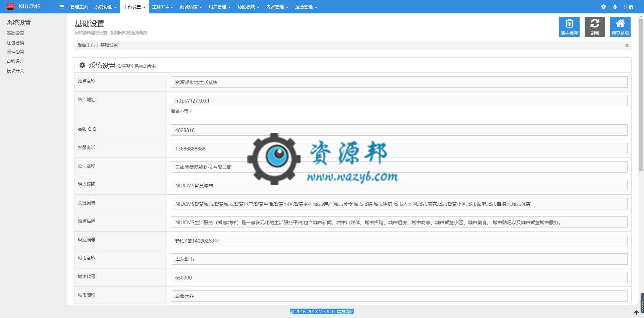
Task: Select 红包营销 in the left sidebar
Action: point(14,43)
